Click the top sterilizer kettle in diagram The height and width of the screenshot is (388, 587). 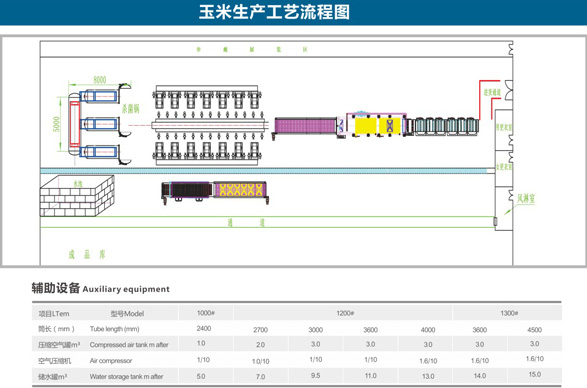99,97
